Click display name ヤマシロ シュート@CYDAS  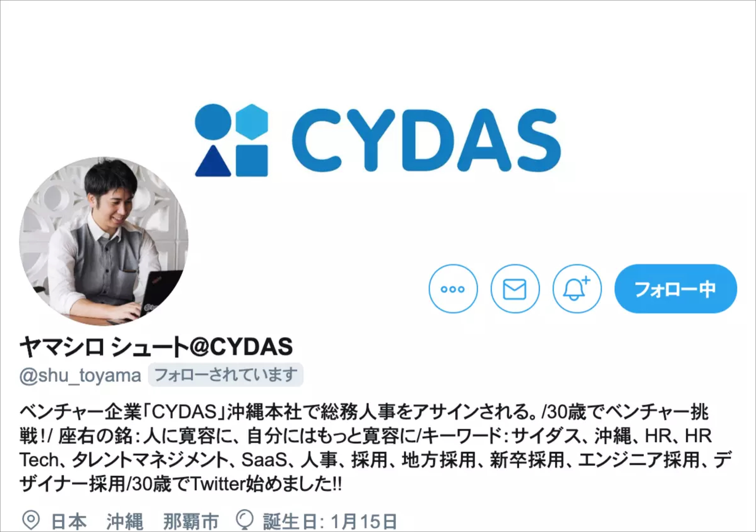coord(156,347)
